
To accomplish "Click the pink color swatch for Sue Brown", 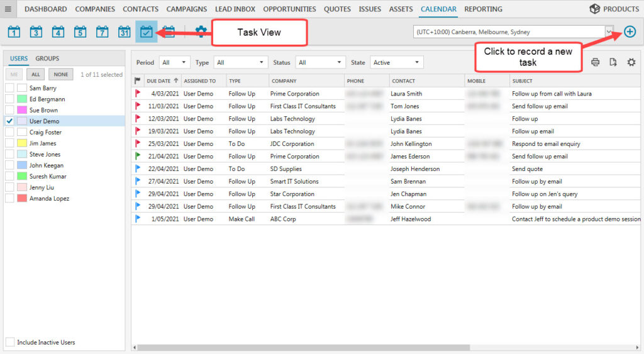I will click(22, 111).
